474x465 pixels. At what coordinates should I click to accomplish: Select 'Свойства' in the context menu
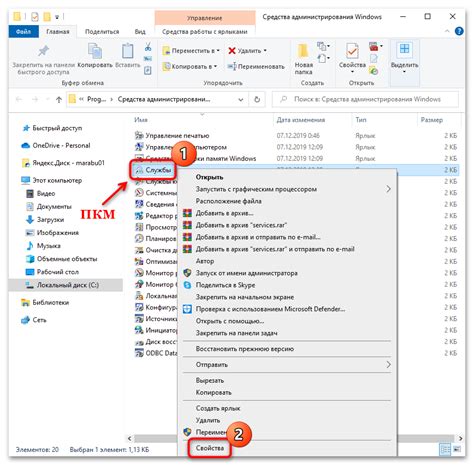[210, 448]
